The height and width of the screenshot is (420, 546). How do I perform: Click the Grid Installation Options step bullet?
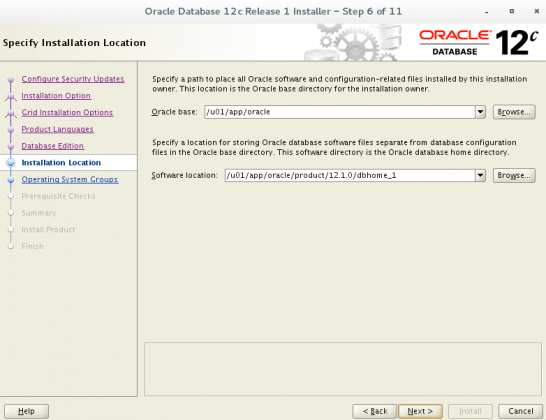(11, 113)
